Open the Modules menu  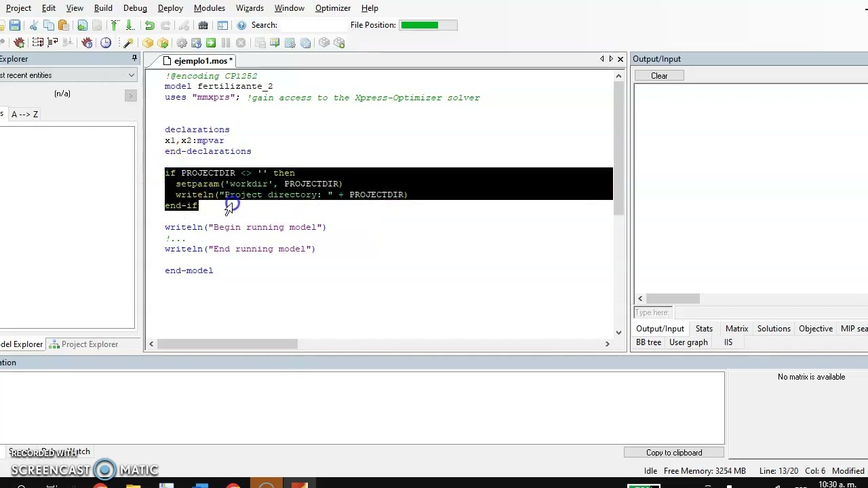pos(210,8)
